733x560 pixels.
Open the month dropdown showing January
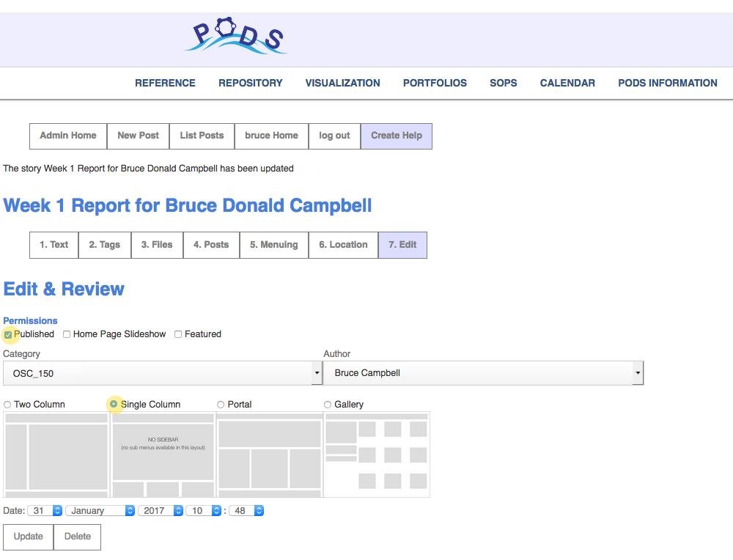tap(100, 511)
